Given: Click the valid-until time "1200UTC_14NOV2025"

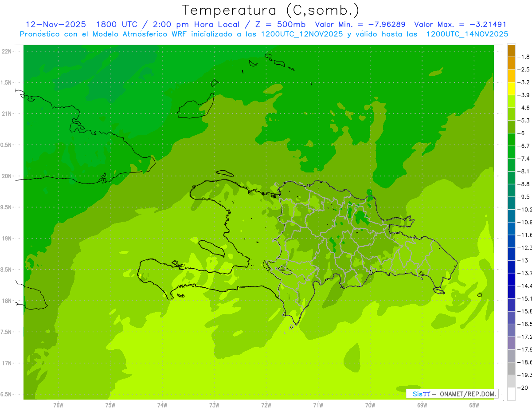Looking at the screenshot, I should 467,34.
